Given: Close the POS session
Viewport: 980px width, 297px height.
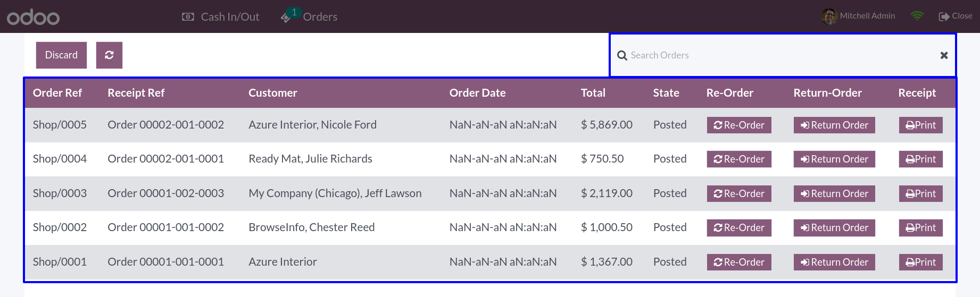Looking at the screenshot, I should (956, 16).
